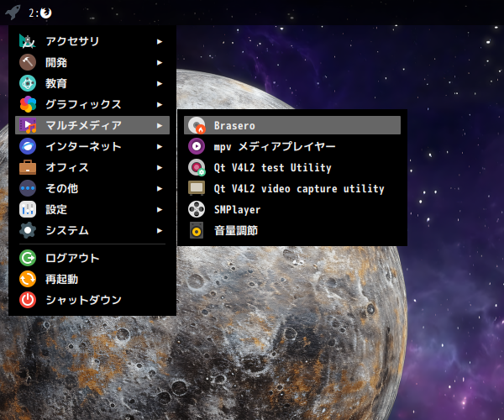This screenshot has height=420, width=504.
Task: Click the インターネット globe icon
Action: [28, 146]
